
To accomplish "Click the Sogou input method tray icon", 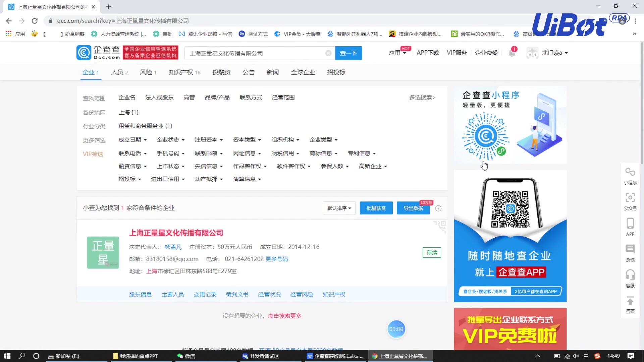I will pyautogui.click(x=597, y=356).
